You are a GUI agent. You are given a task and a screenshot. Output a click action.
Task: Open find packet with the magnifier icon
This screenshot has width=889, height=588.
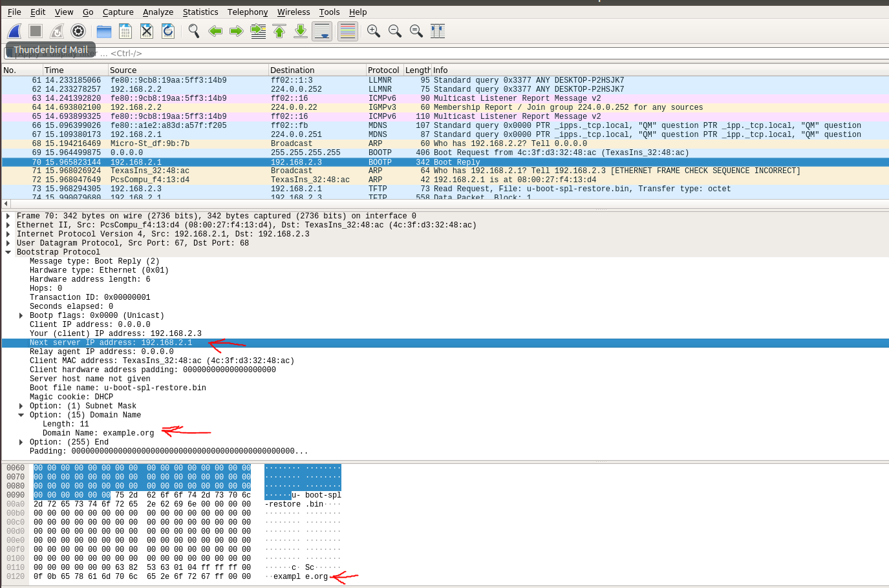193,31
